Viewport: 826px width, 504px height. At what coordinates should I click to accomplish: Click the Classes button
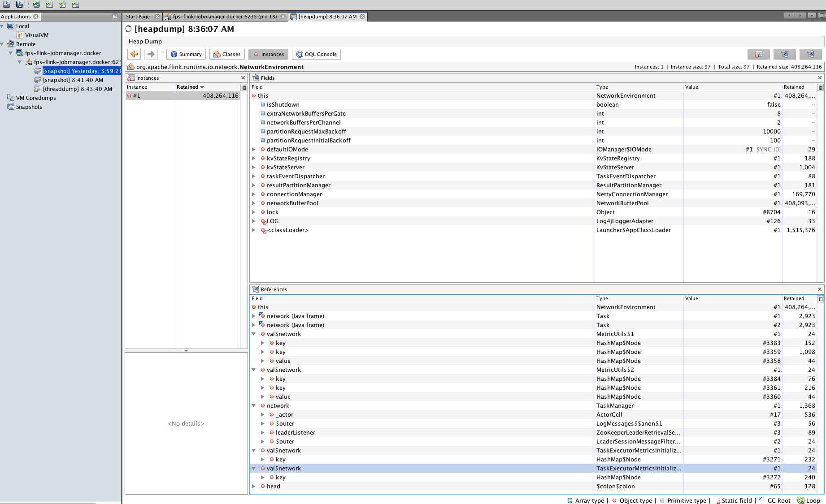pos(227,54)
